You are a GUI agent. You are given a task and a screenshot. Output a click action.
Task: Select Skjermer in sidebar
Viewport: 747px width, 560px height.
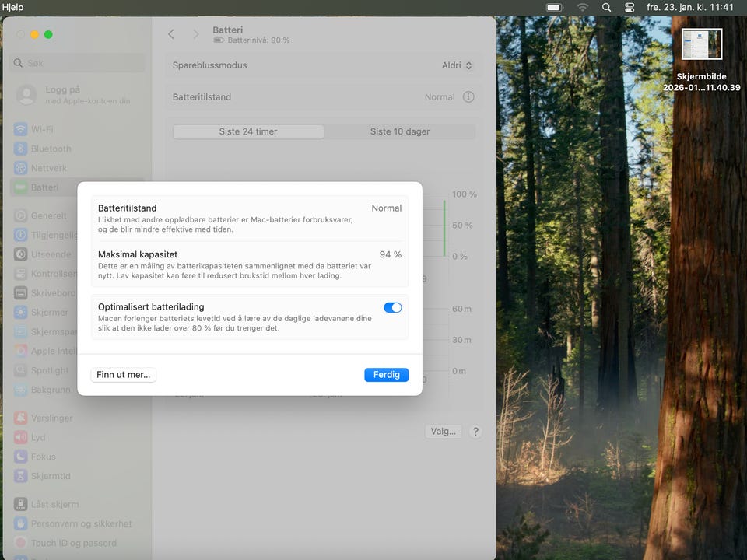click(x=45, y=313)
